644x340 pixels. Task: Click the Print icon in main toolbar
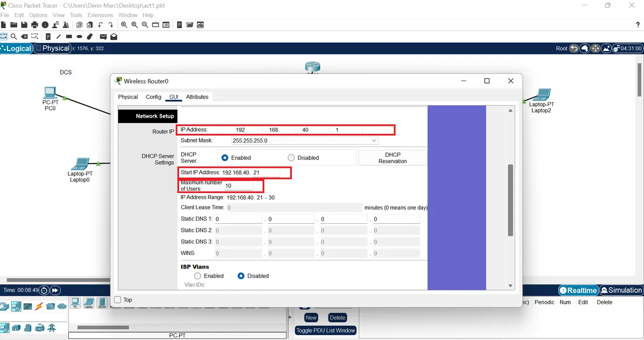coord(35,25)
